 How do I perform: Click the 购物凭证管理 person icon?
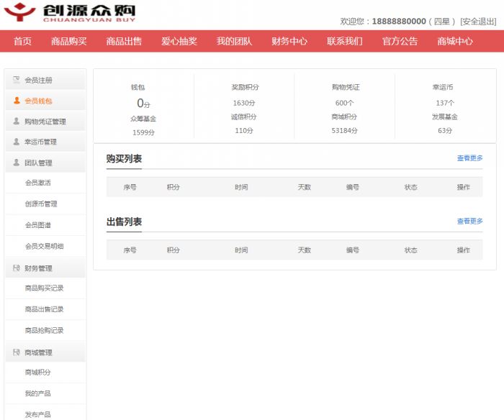(x=17, y=122)
